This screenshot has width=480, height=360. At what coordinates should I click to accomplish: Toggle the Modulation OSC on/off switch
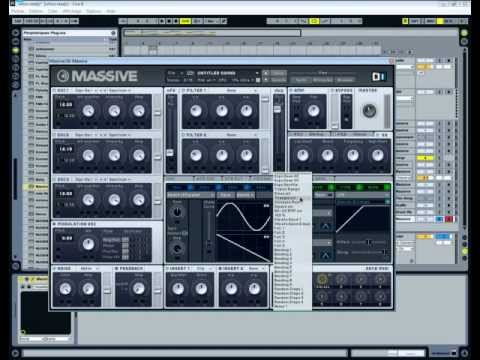[x=55, y=224]
